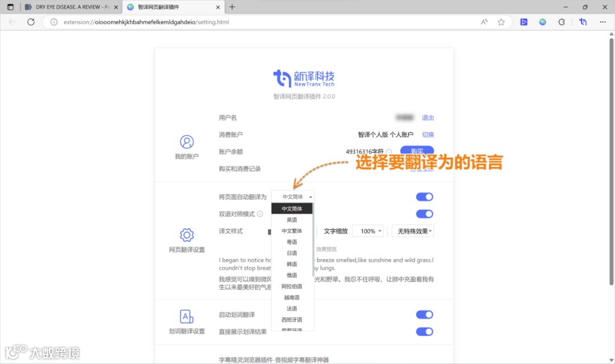Select 阿拉伯语 in language list

[292, 287]
